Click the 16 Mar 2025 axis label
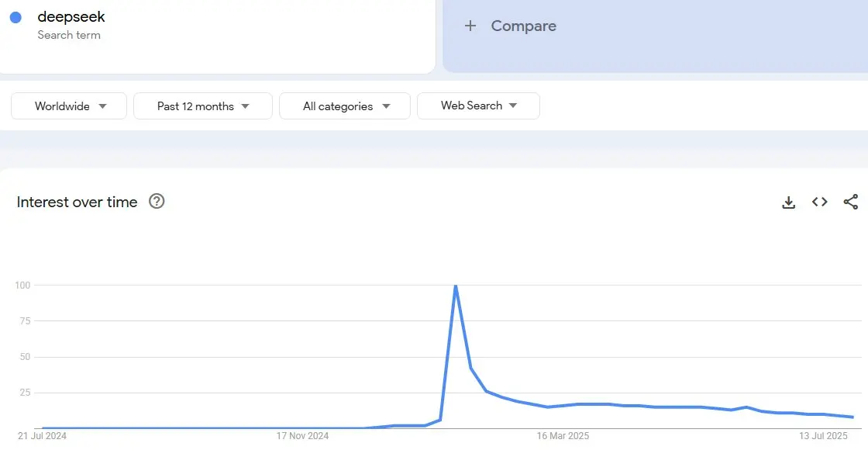 563,435
